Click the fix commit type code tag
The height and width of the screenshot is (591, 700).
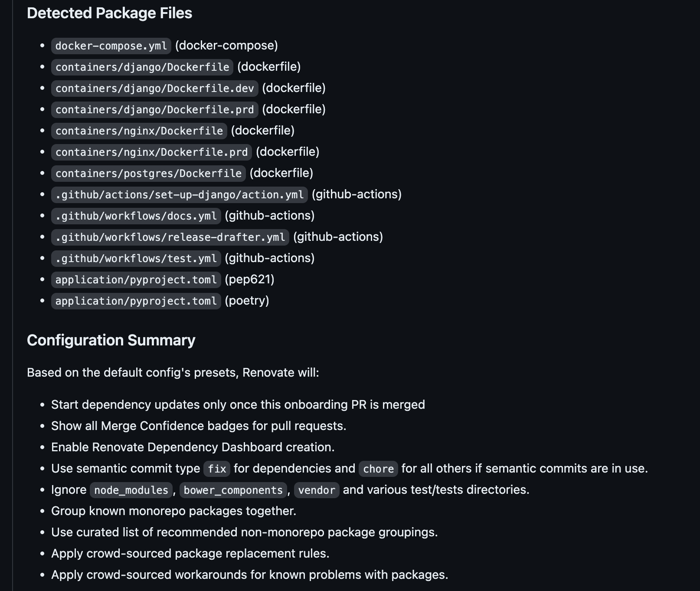[217, 469]
